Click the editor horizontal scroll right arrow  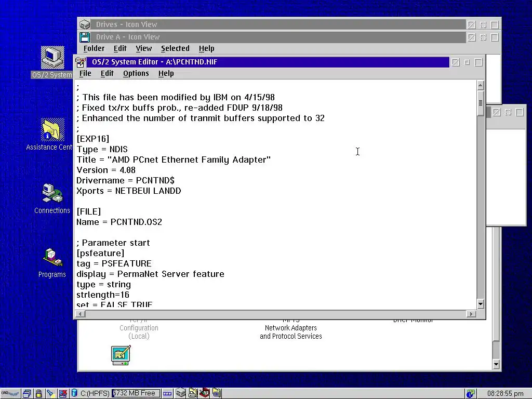(x=471, y=314)
